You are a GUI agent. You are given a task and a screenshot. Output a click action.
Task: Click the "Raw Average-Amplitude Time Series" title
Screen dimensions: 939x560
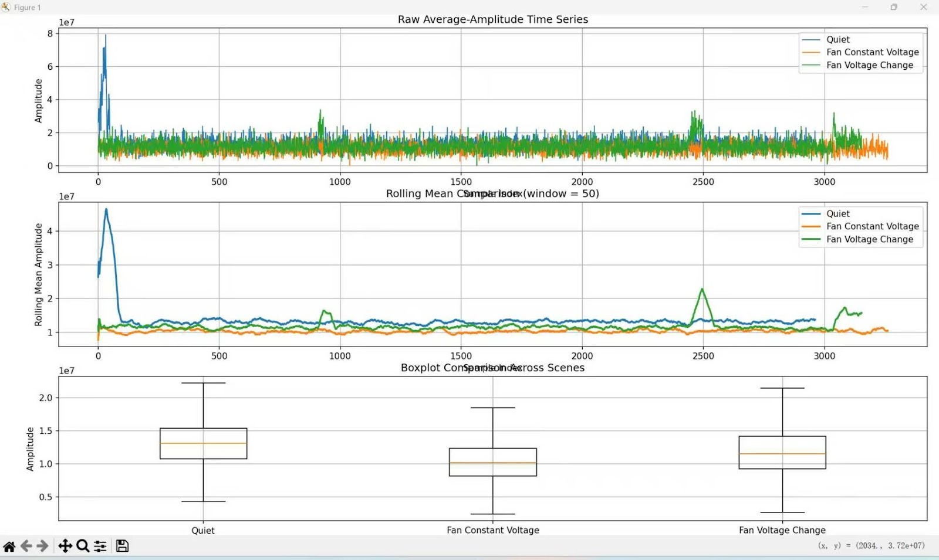(x=492, y=19)
